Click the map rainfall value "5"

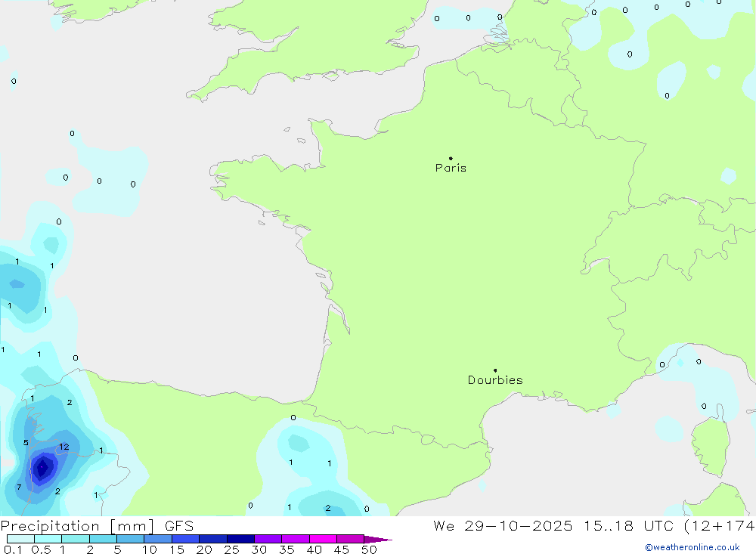pos(26,443)
